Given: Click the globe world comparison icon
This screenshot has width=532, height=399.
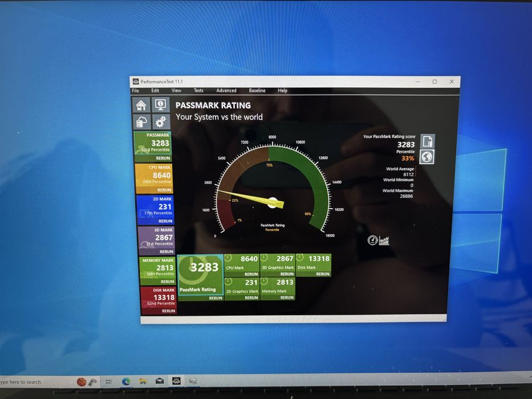Looking at the screenshot, I should coord(427,157).
